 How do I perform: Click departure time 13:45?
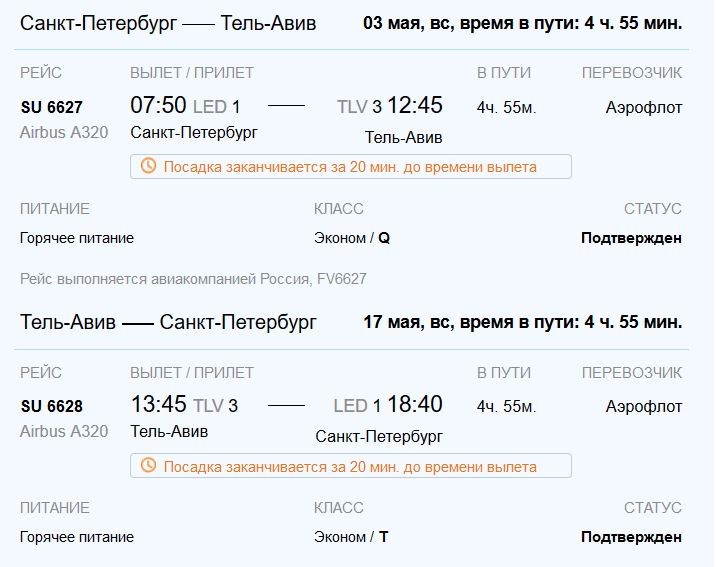(x=159, y=404)
